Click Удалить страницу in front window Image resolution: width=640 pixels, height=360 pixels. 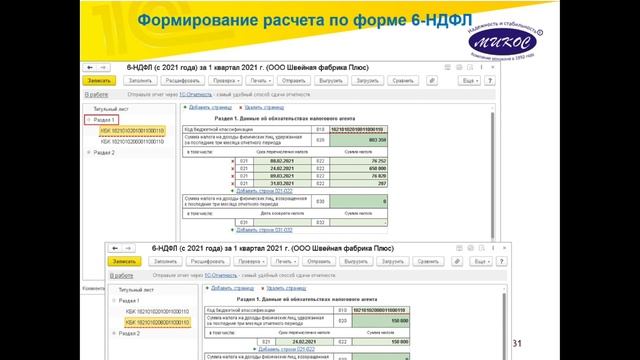(286, 288)
